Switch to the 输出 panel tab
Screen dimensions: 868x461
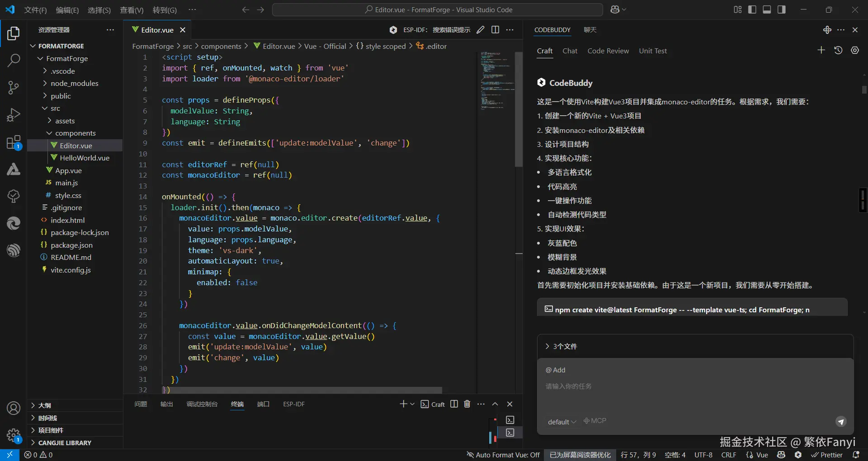tap(166, 404)
